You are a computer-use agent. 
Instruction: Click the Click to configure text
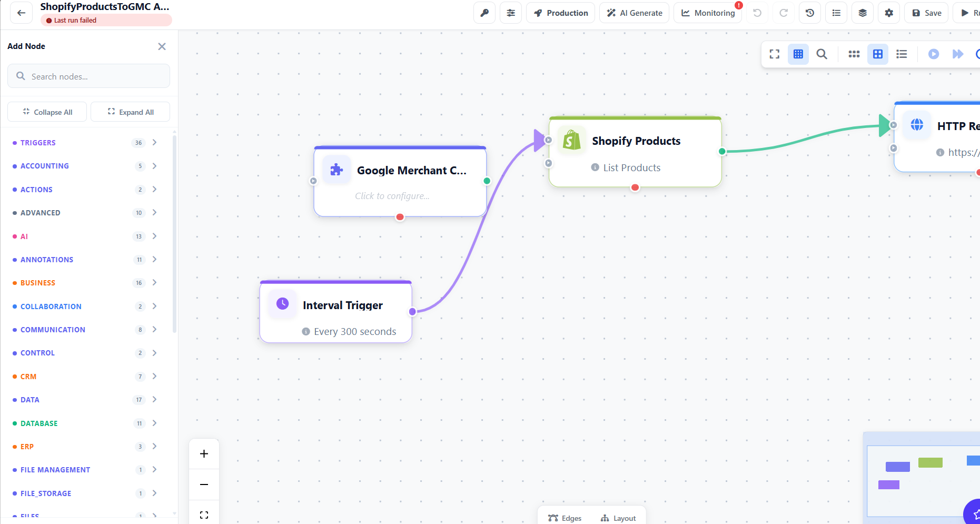[x=392, y=196]
